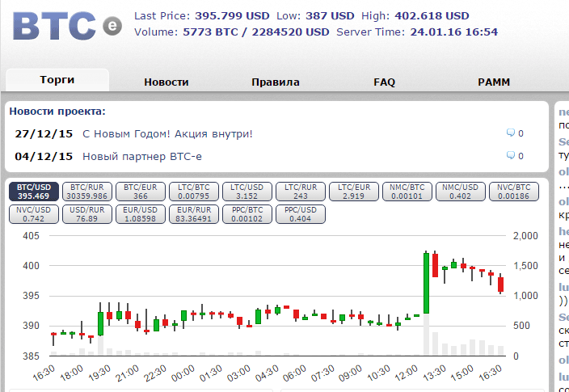This screenshot has width=569, height=392.
Task: Select the NMC/BTC pair button
Action: click(407, 192)
